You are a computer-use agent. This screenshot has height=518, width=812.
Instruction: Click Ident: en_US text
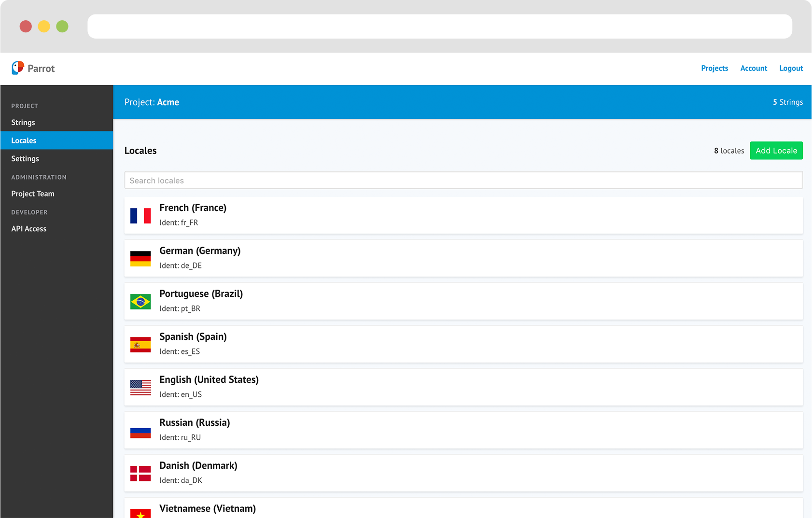click(x=181, y=394)
